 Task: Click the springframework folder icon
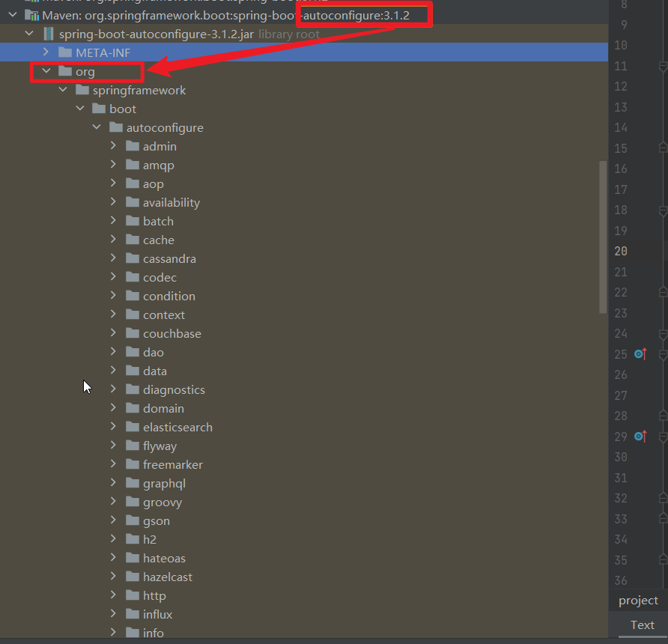pos(82,90)
